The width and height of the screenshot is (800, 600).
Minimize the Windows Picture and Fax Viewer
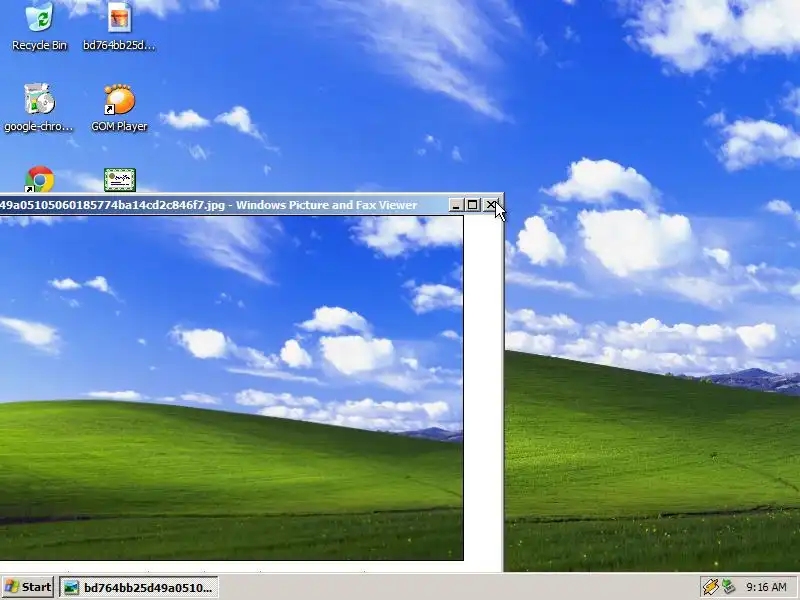point(456,205)
